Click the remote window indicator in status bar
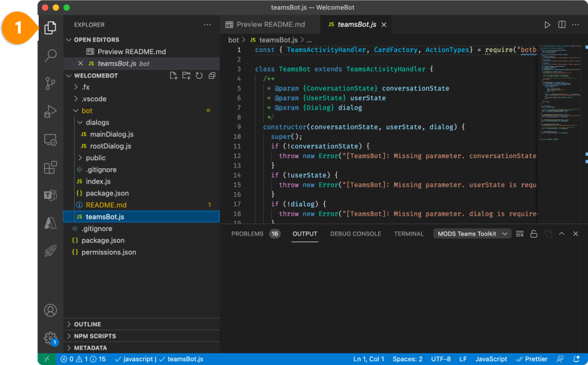The image size is (588, 365). pyautogui.click(x=47, y=359)
